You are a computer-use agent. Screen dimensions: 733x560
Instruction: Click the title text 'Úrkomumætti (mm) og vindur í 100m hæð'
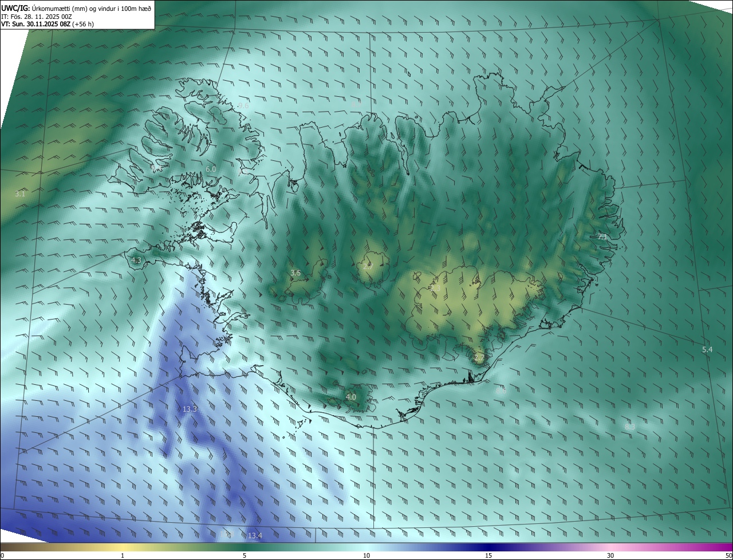pos(92,8)
